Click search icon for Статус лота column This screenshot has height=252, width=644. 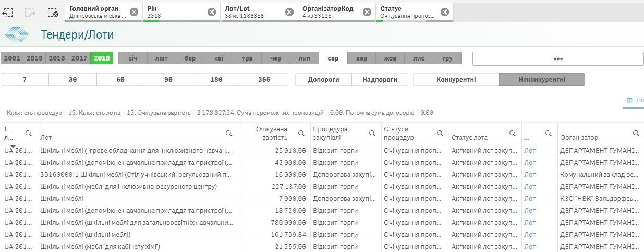click(x=513, y=134)
